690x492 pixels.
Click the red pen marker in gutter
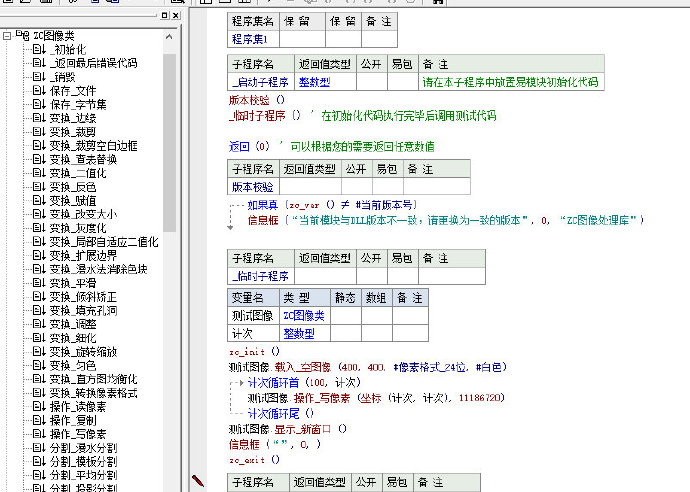pyautogui.click(x=198, y=481)
